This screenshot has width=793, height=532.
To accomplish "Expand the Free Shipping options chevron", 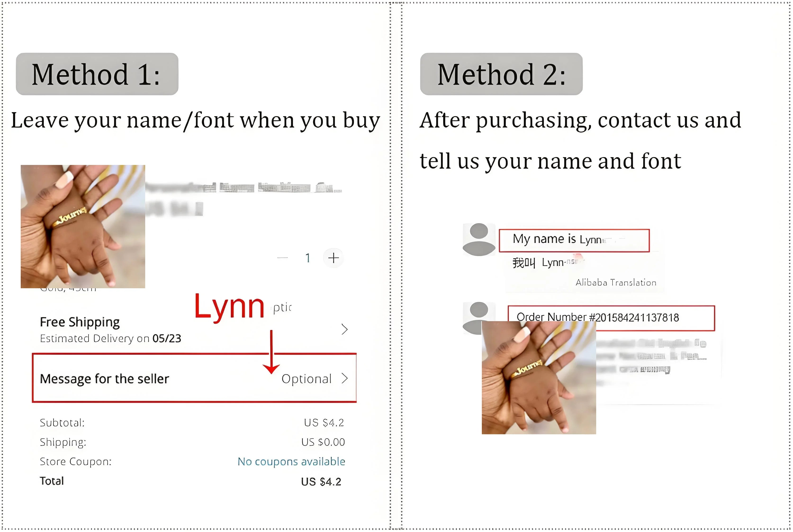I will click(x=345, y=329).
